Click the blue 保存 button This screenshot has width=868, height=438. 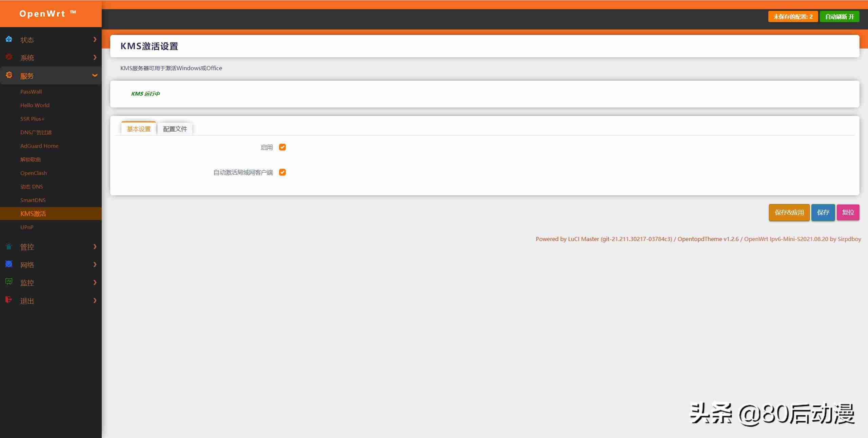[823, 213]
